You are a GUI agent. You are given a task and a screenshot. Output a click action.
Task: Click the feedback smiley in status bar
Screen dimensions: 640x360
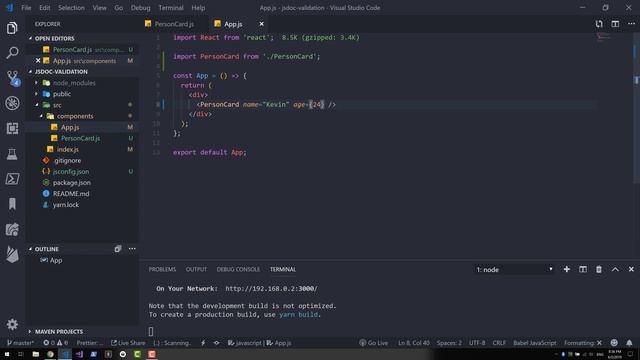coord(614,343)
